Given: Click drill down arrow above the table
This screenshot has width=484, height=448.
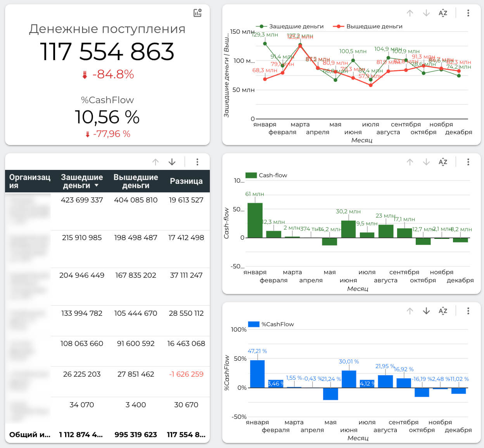Looking at the screenshot, I should pos(172,162).
